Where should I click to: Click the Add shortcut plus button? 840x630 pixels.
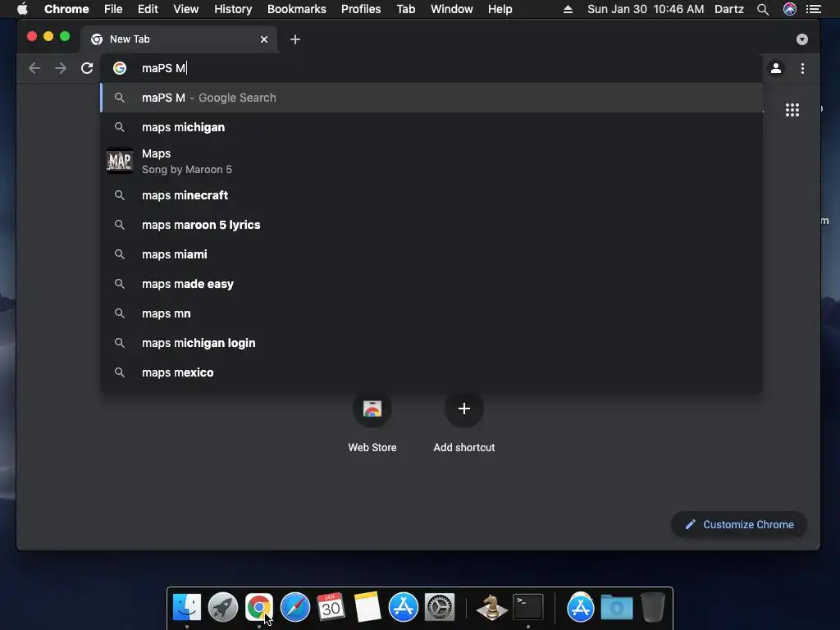[464, 409]
